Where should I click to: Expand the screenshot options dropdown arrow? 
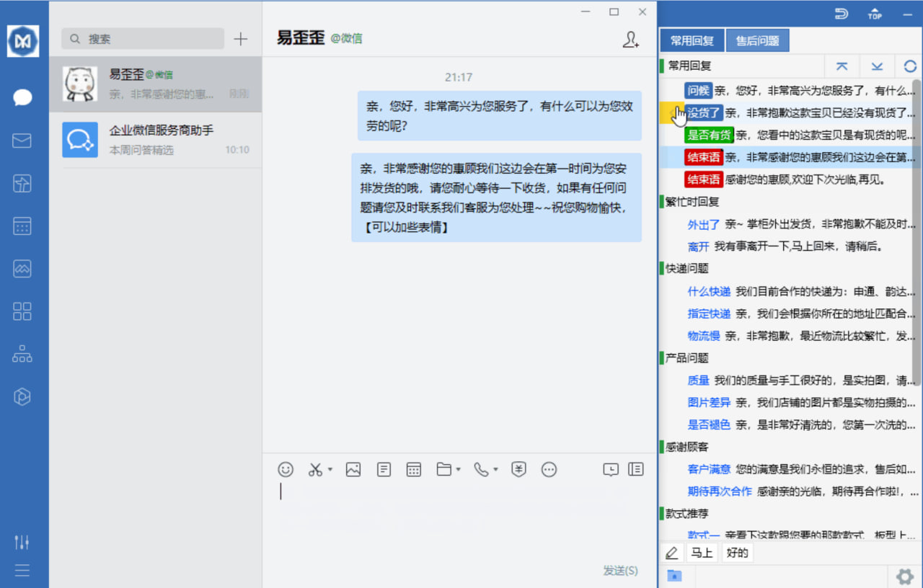[x=330, y=470]
